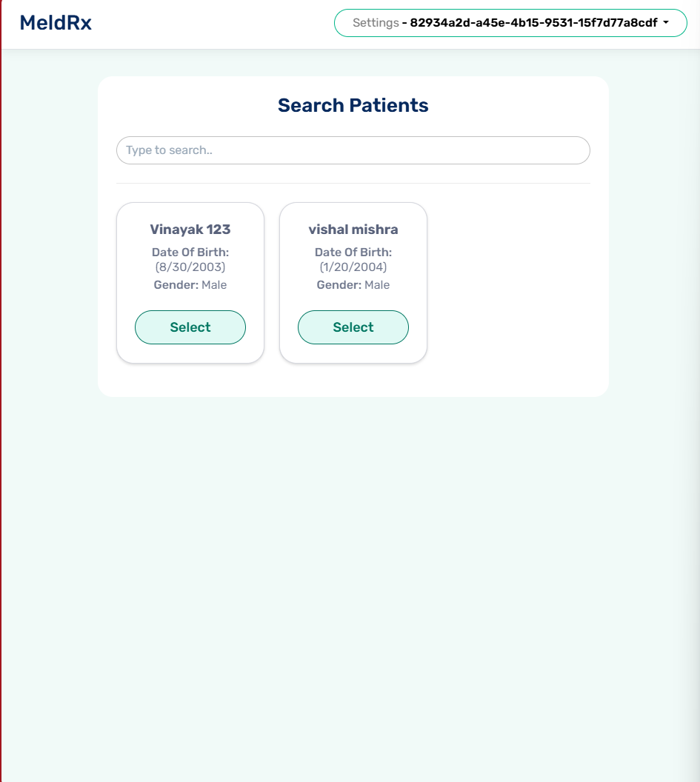Click the birth date 8/30/2003

tap(190, 267)
